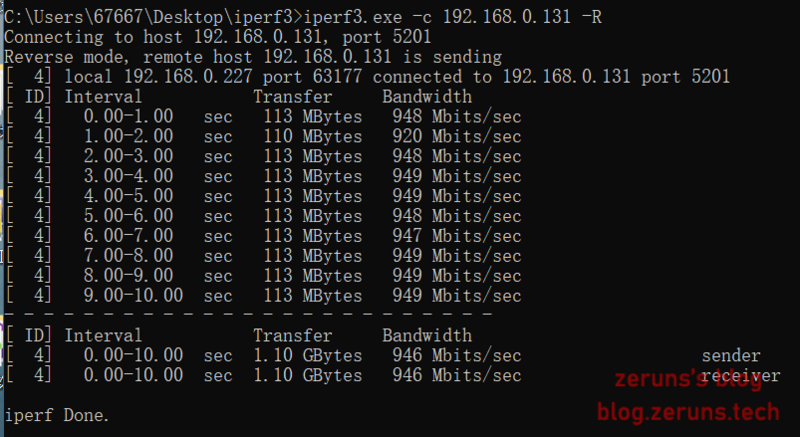Click the receiver summary label

(741, 376)
